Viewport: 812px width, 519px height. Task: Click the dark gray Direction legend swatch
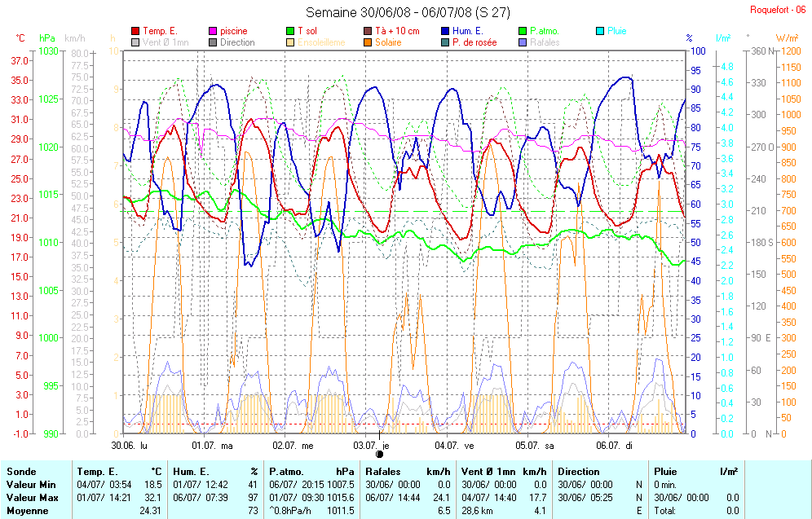pyautogui.click(x=213, y=42)
